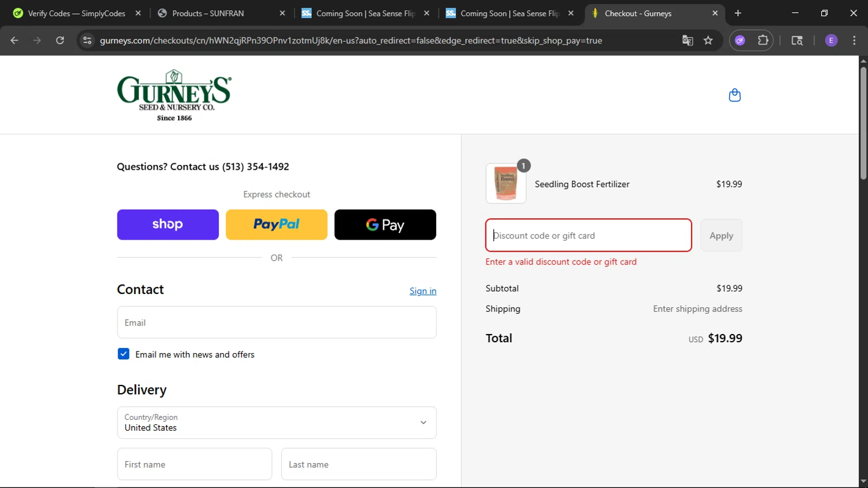Go back to the previous page
Screen dimensions: 868x488
(14, 41)
